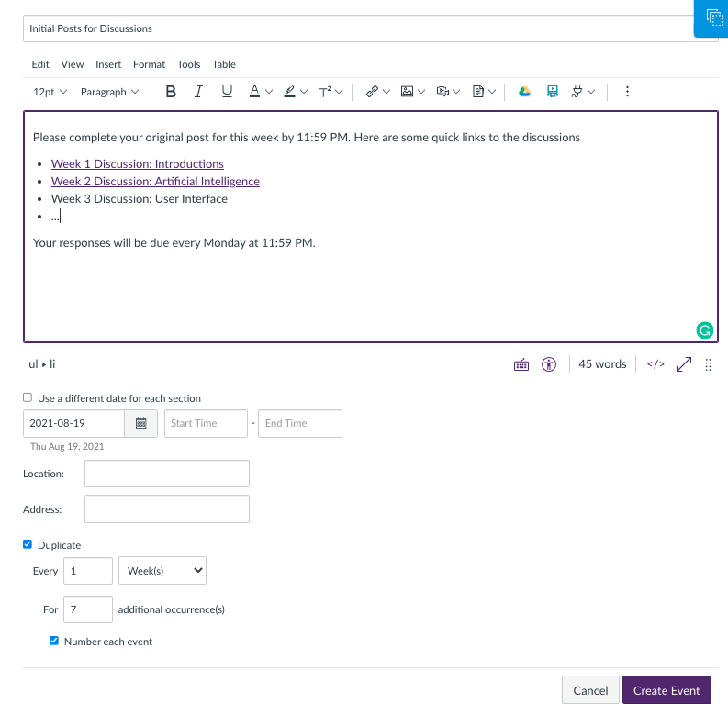Switch to HTML code editor view
This screenshot has width=728, height=726.
point(655,364)
